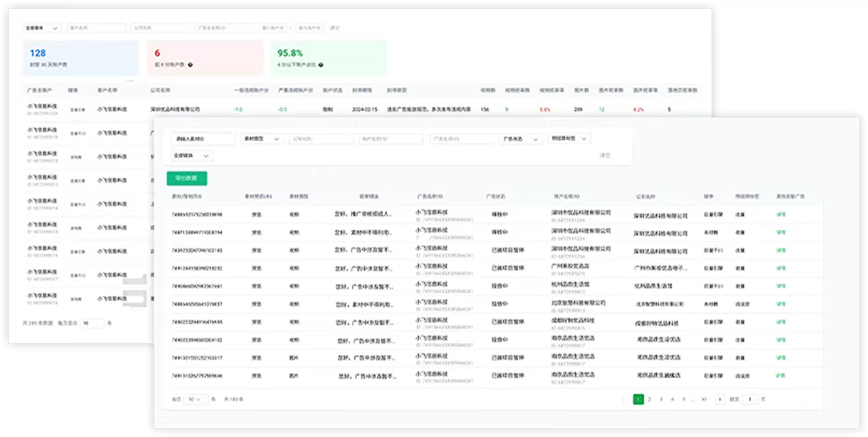Click the green export data button
Screen dimensions: 868x437
pos(187,178)
